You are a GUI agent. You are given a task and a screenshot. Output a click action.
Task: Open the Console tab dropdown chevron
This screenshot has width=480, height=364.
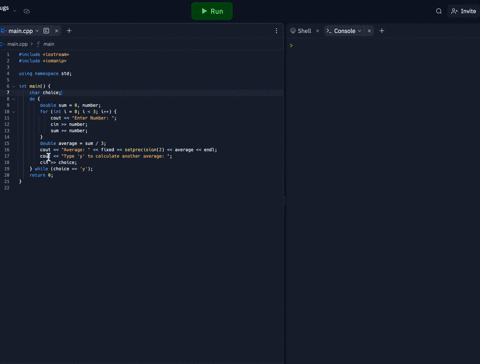pyautogui.click(x=360, y=31)
